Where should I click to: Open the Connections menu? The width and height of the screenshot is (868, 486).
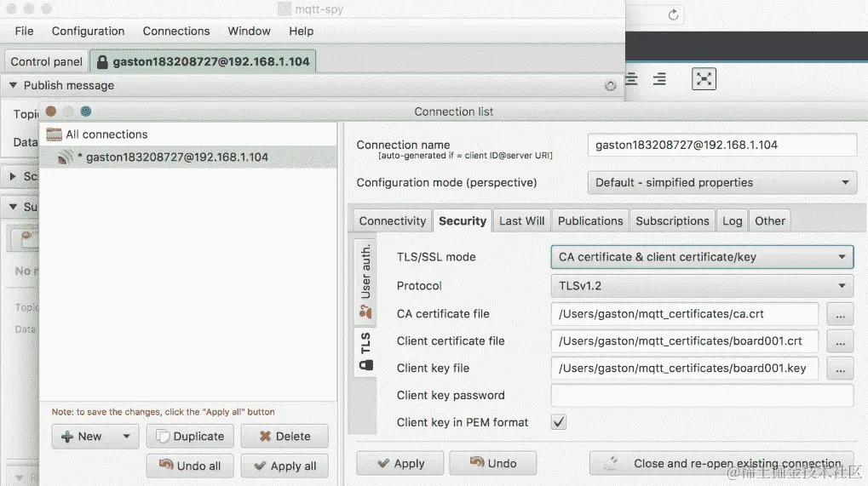pos(176,31)
